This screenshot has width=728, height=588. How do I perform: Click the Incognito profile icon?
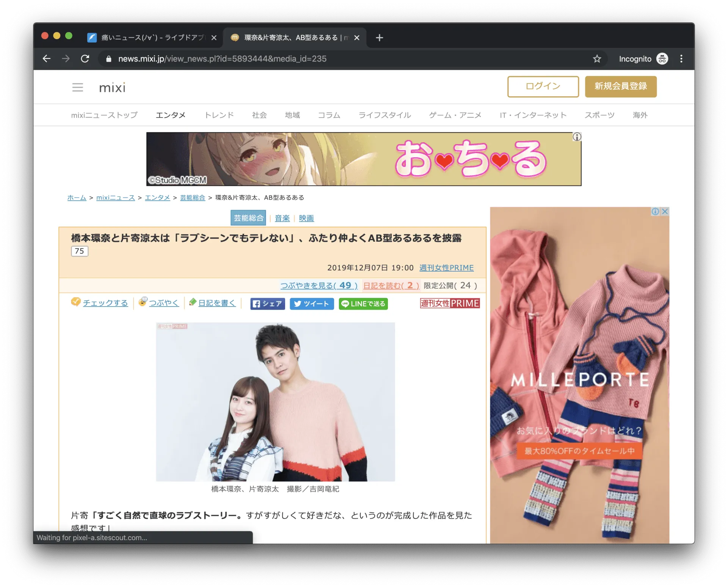pos(662,59)
